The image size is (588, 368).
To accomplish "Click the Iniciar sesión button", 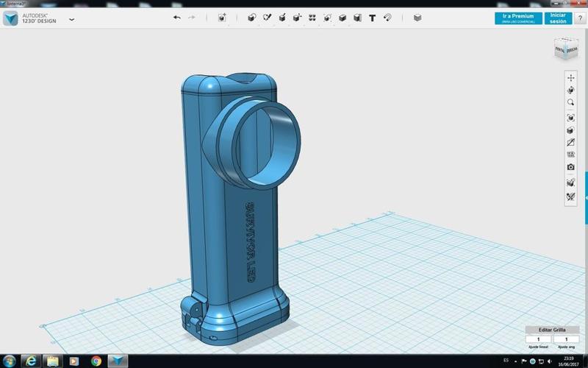I will (558, 18).
